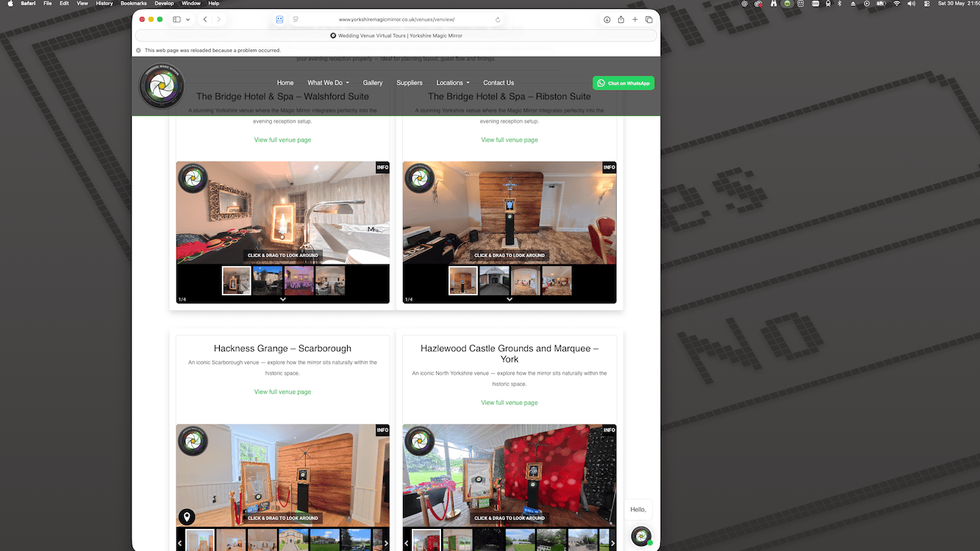Open the Reader view icon in address bar
980x551 pixels.
pos(296,20)
